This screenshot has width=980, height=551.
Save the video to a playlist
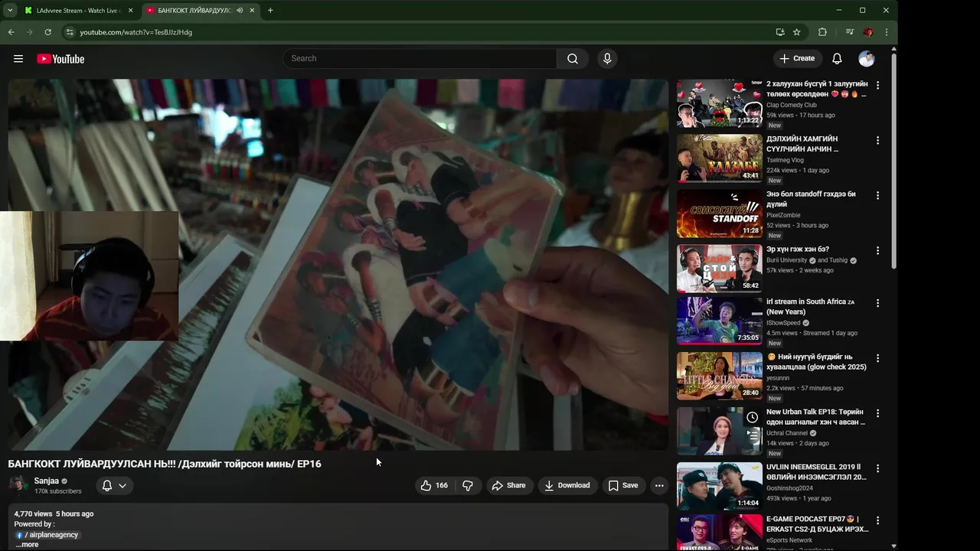click(x=623, y=485)
